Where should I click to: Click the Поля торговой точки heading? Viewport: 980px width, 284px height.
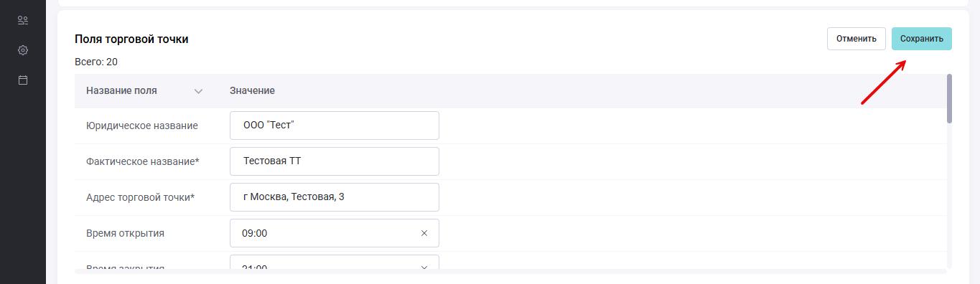[131, 39]
